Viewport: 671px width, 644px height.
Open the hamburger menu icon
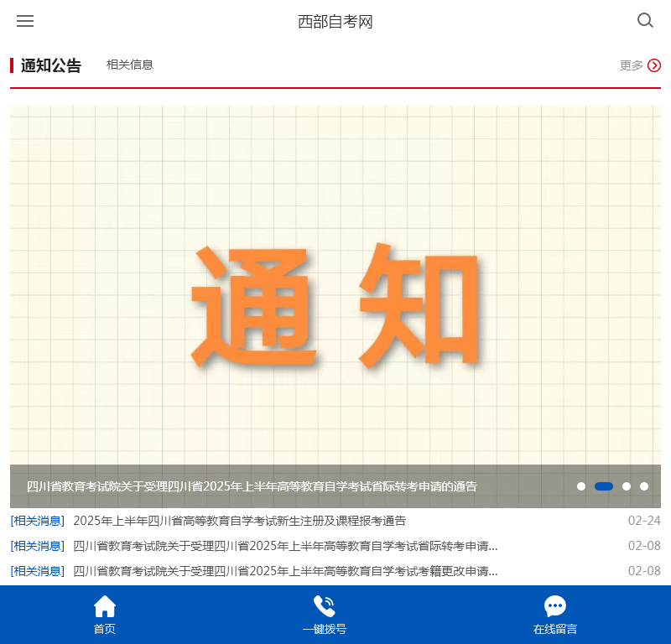pos(25,21)
